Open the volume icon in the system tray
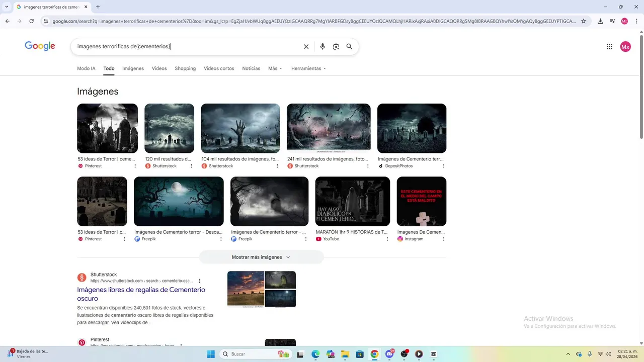Viewport: 644px width, 362px height. point(609,354)
